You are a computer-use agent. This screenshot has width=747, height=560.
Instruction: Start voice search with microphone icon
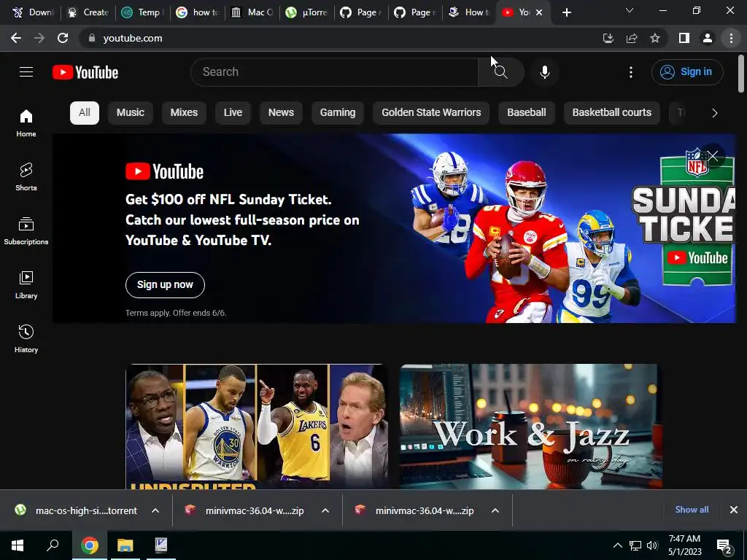coord(544,72)
